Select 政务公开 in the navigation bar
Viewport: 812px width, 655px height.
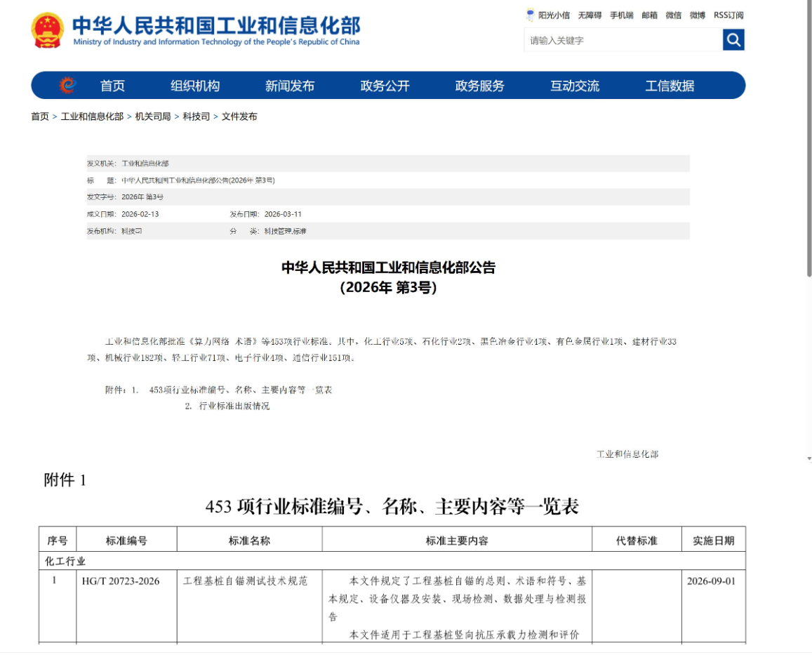coord(385,86)
